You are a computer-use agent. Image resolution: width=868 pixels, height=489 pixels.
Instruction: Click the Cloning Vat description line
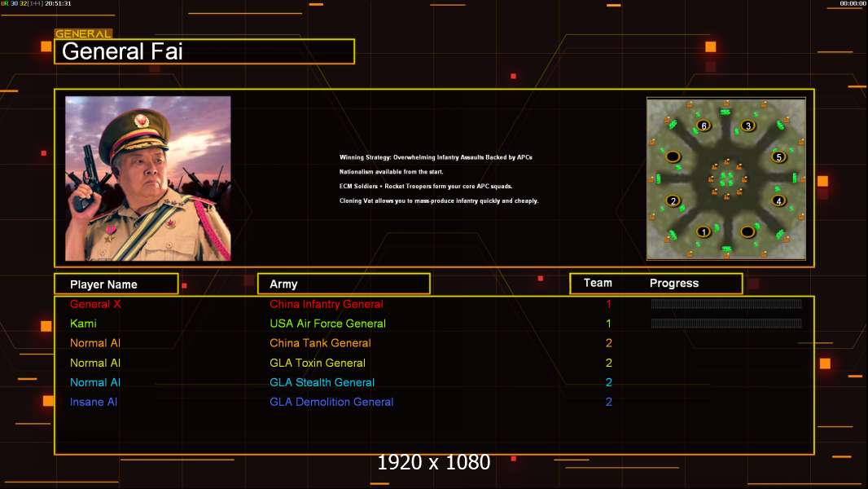coord(439,201)
